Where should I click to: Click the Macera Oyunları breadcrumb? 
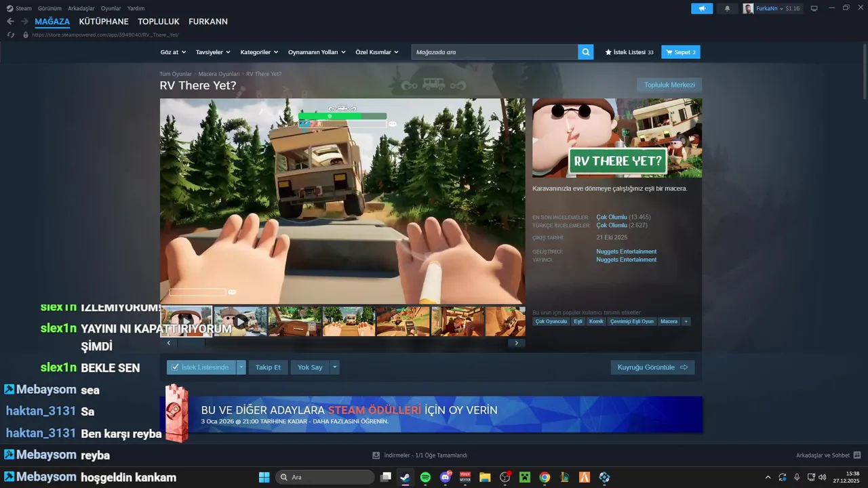coord(219,74)
